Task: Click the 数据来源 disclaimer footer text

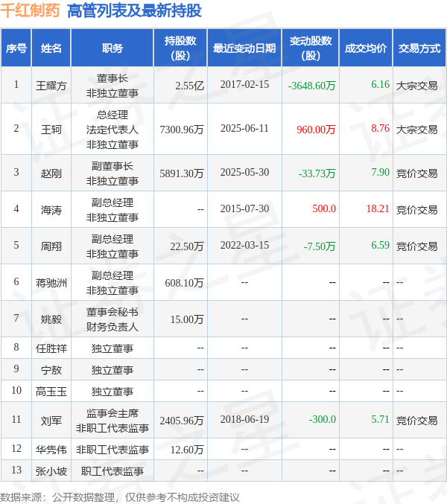Action: [x=120, y=497]
